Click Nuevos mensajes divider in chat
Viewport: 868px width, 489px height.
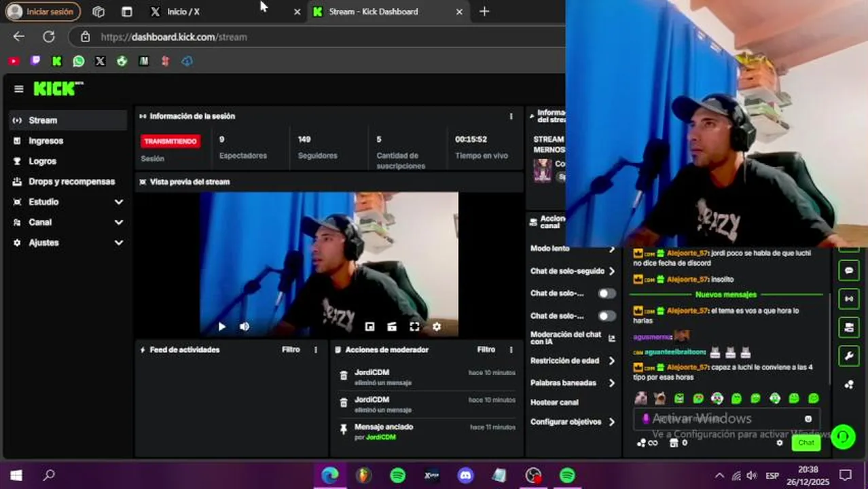(x=726, y=295)
